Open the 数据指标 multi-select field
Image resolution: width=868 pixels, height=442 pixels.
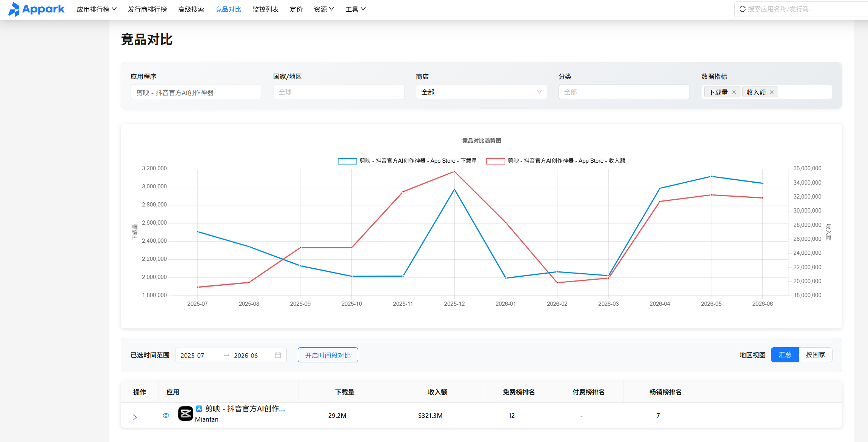pyautogui.click(x=766, y=92)
